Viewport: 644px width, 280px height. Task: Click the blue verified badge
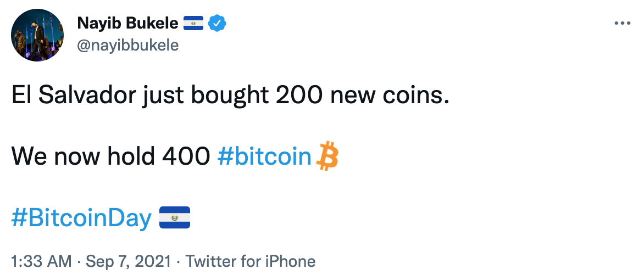(x=218, y=24)
